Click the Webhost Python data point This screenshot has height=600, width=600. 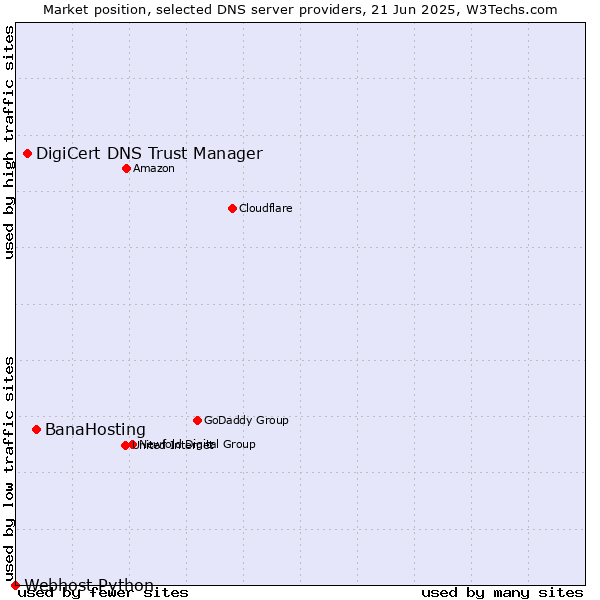point(15,585)
